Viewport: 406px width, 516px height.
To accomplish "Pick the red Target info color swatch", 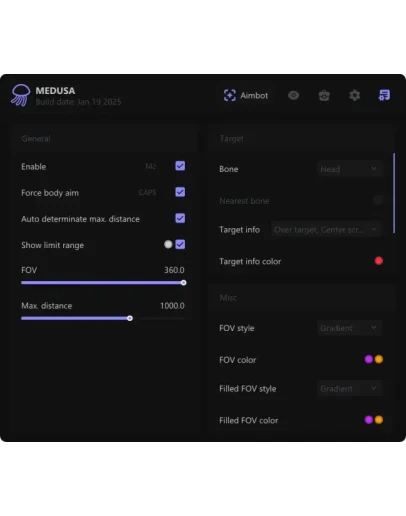I will pos(379,261).
